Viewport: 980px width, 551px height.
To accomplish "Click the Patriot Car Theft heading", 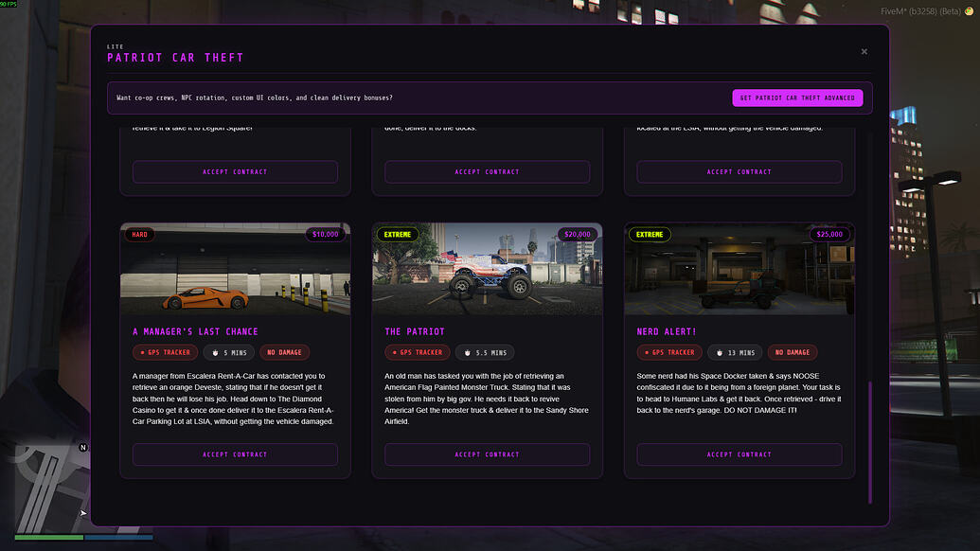I will pyautogui.click(x=175, y=58).
